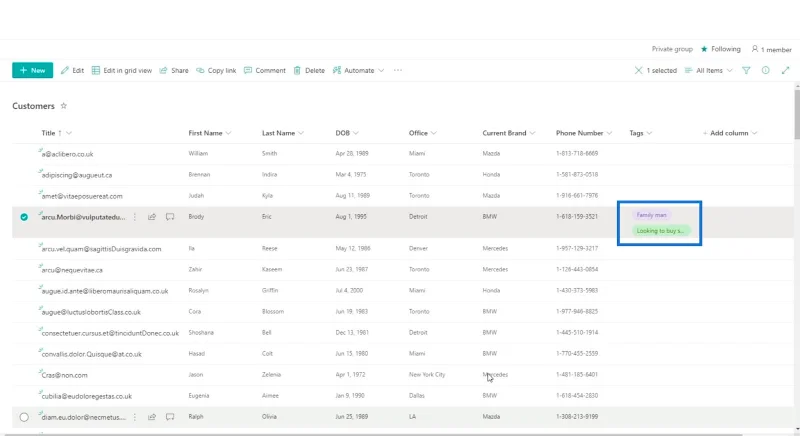Open augue.id.ante@liberomaurisaliquam.co.uk item

pos(105,291)
